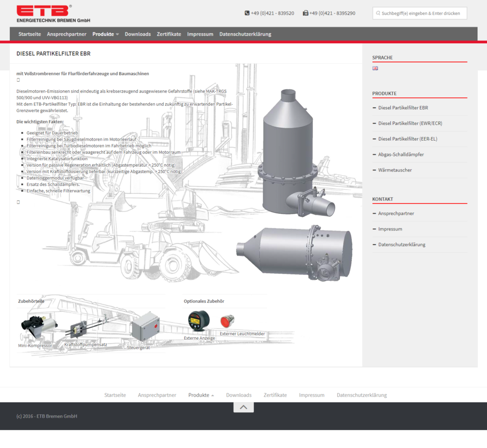The height and width of the screenshot is (448, 487).
Task: Open Downloads in the top navigation
Action: pyautogui.click(x=137, y=34)
